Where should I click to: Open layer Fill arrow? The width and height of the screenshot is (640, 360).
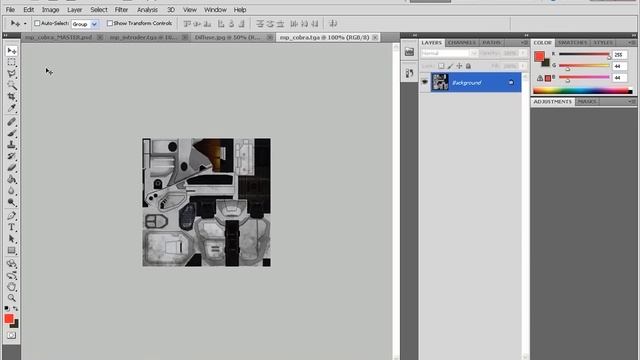coord(523,66)
